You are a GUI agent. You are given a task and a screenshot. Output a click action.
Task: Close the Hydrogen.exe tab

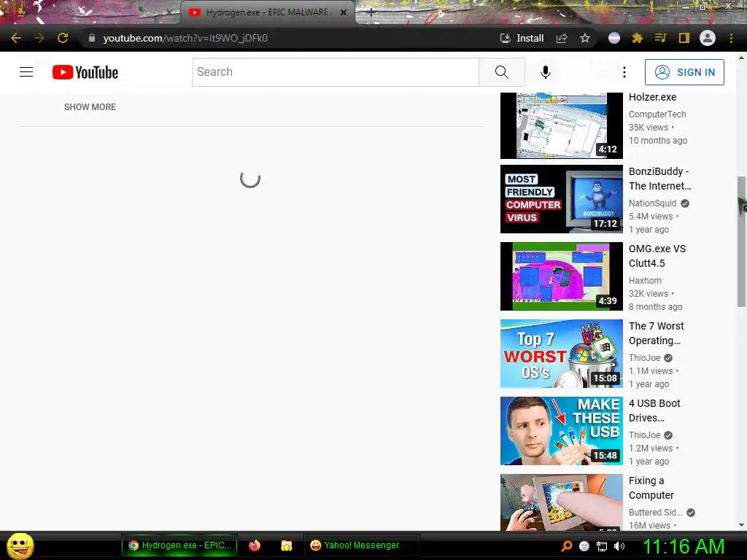click(x=344, y=12)
